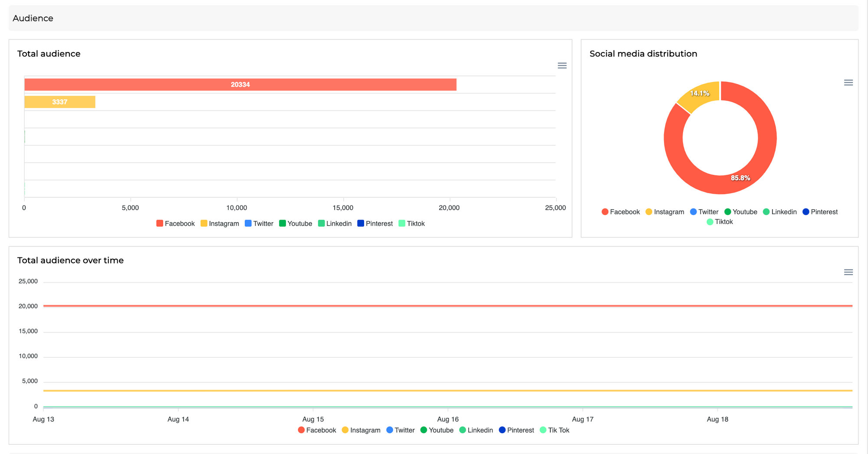Toggle Facebook in donut chart legend
Image resolution: width=868 pixels, height=454 pixels.
[621, 212]
